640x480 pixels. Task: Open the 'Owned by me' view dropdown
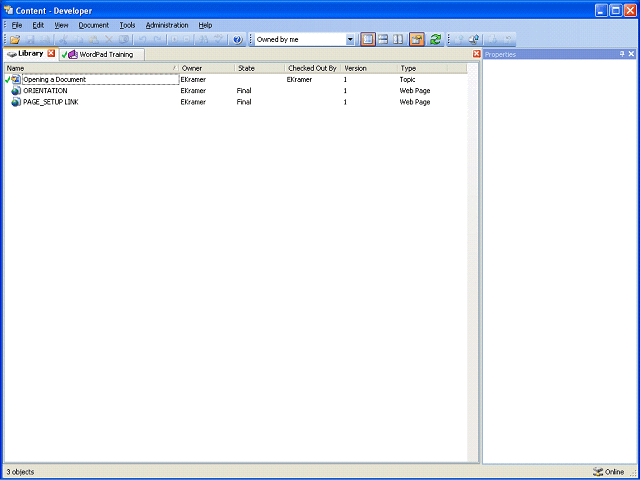click(350, 40)
